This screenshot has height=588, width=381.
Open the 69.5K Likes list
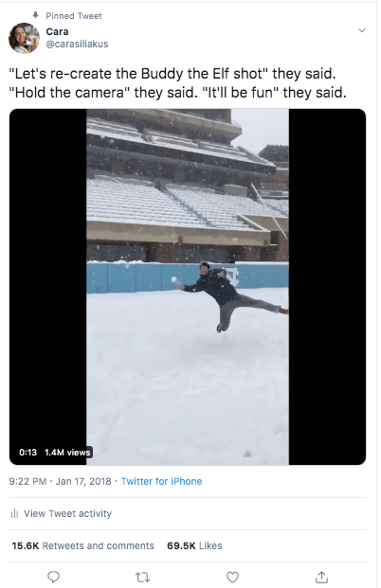tap(194, 545)
